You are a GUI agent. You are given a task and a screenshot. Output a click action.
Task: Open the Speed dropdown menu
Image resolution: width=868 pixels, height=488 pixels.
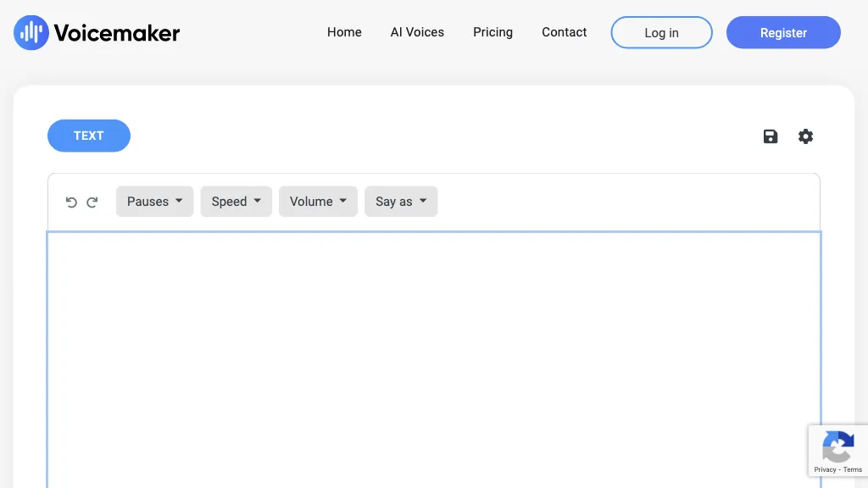click(x=236, y=202)
